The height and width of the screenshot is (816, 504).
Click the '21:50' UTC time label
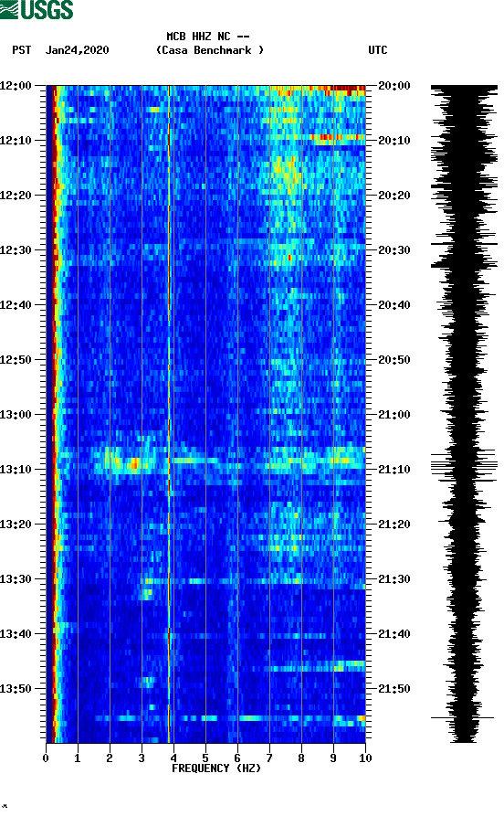pos(394,688)
